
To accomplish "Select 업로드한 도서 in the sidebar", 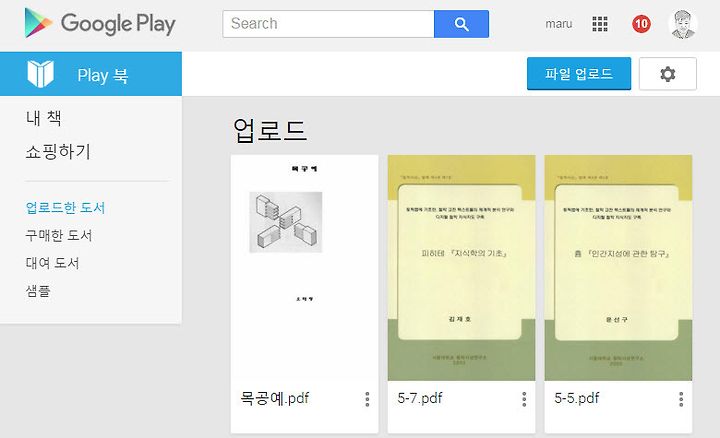I will click(65, 208).
